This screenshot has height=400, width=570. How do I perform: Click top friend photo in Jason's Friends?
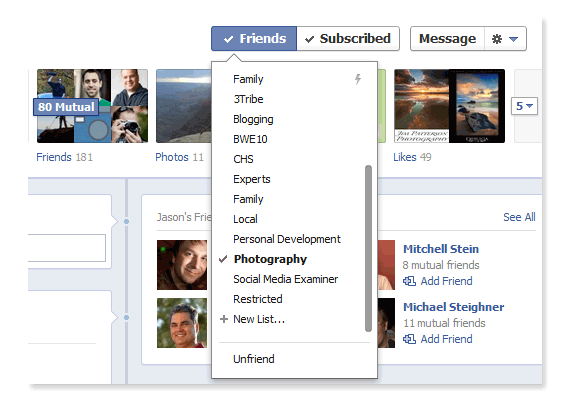[x=182, y=265]
